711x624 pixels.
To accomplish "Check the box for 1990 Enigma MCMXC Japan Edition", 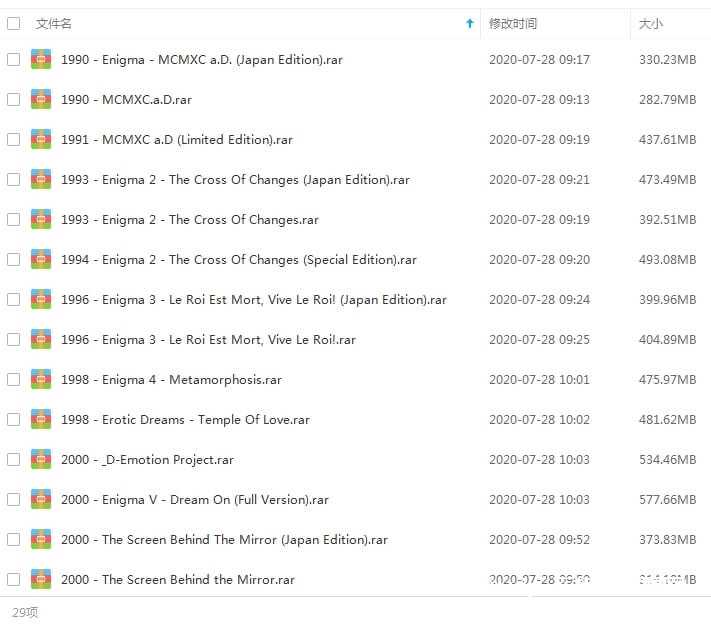I will tap(14, 59).
